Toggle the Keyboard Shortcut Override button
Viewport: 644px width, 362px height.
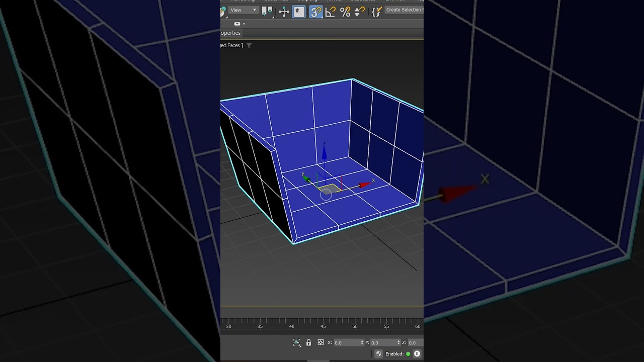click(299, 12)
